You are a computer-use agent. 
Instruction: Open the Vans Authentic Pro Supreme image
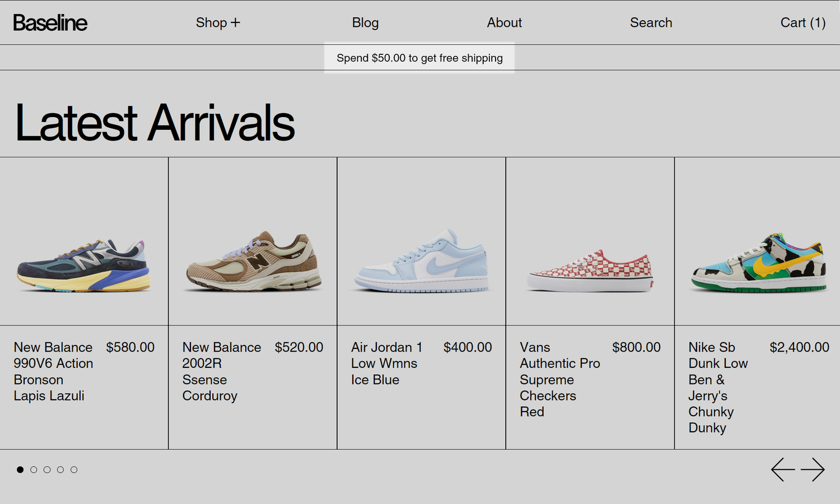click(x=590, y=241)
